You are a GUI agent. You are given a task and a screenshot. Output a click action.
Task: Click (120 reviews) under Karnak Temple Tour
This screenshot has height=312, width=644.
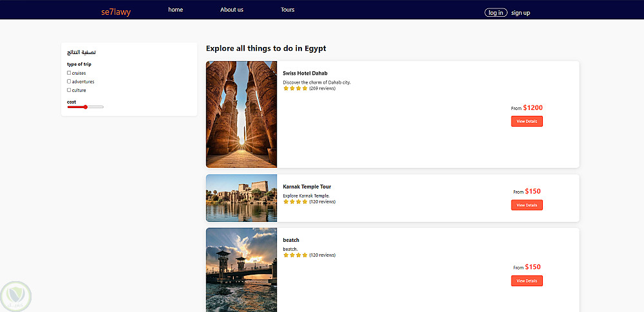tap(323, 201)
